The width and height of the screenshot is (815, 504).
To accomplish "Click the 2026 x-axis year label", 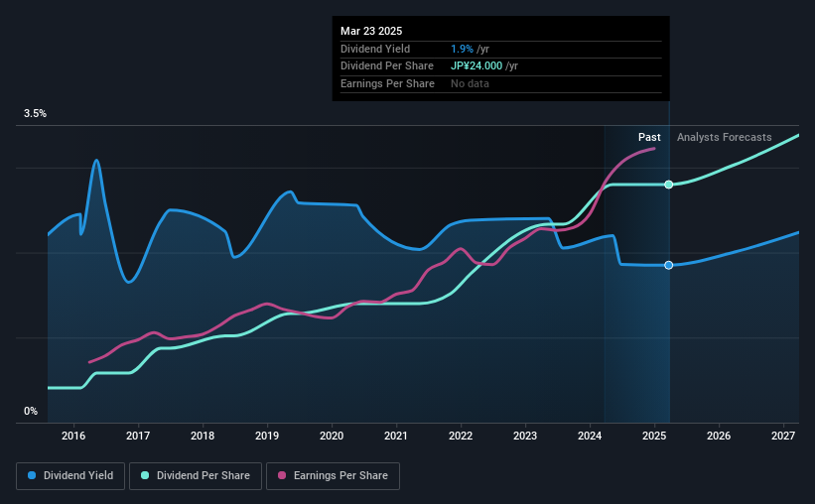I will point(719,436).
